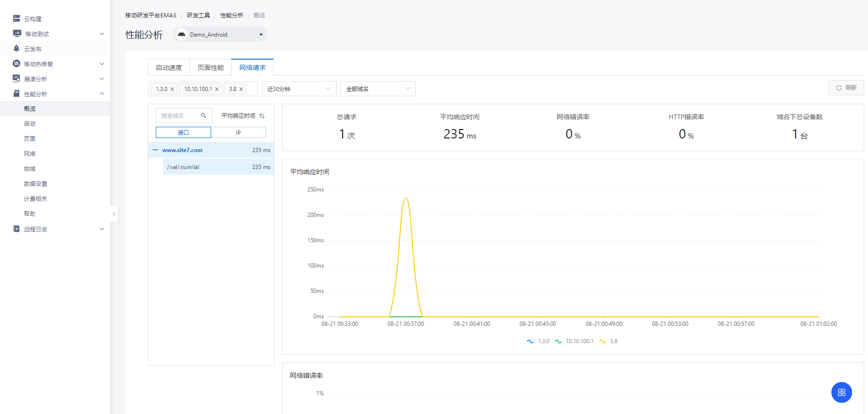Open 帮助 in the sidebar
Screen dimensions: 868x414
coord(55,214)
